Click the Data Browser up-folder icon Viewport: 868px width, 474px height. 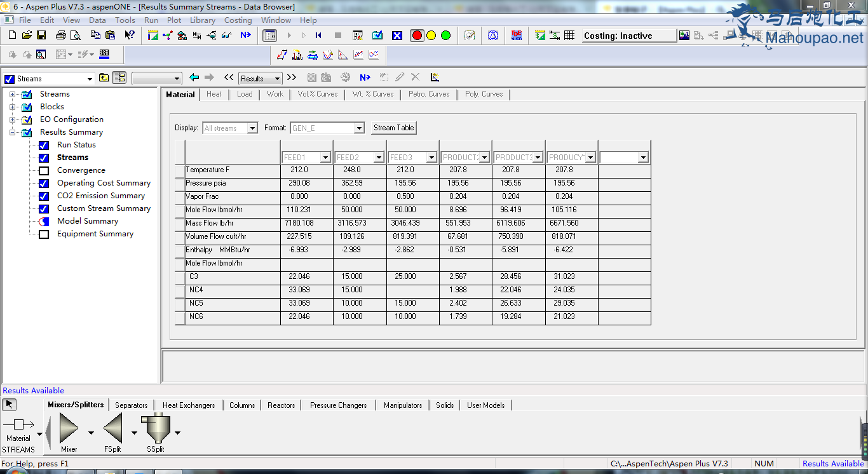click(x=104, y=78)
